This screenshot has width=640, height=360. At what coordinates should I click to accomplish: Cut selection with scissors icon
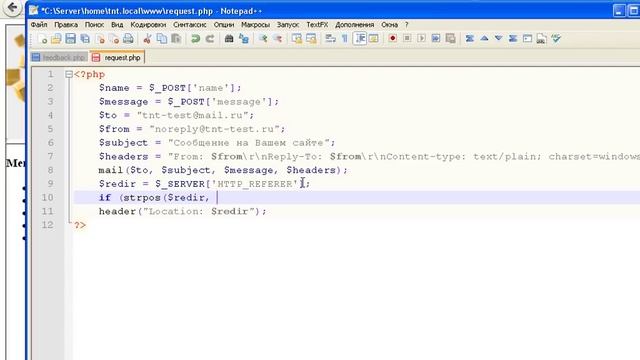coord(147,39)
